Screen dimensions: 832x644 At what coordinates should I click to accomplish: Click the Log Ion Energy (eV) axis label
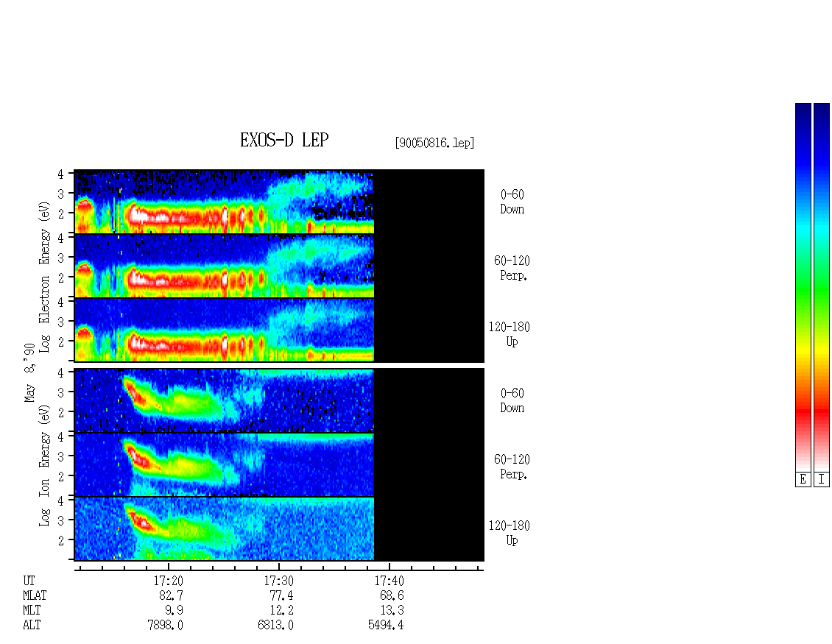pyautogui.click(x=44, y=466)
